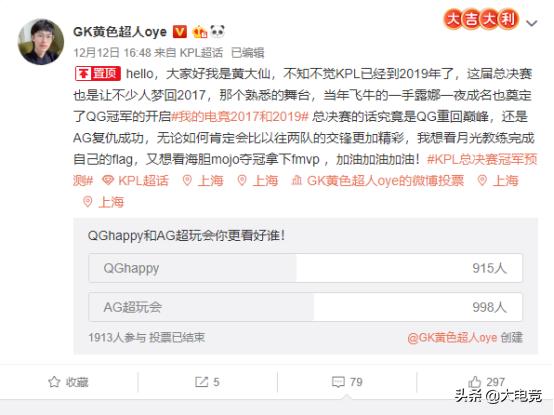
Task: Select the QGhappy poll option
Action: pos(305,268)
